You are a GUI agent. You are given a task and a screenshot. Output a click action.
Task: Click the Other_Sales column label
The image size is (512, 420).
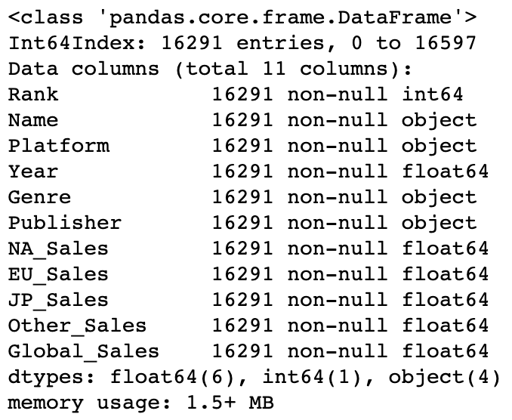pos(78,326)
